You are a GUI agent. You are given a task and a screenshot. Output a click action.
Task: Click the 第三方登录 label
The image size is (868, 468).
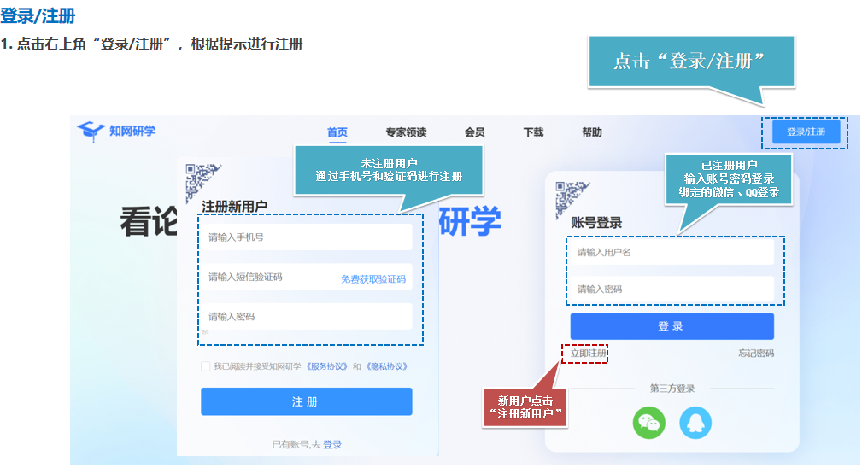(672, 389)
